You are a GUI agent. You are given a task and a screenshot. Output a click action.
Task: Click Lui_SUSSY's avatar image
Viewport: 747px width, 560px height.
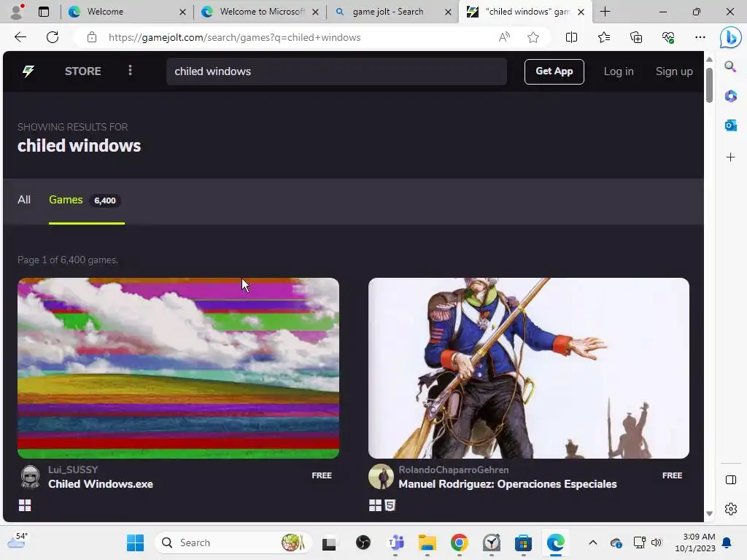(31, 477)
